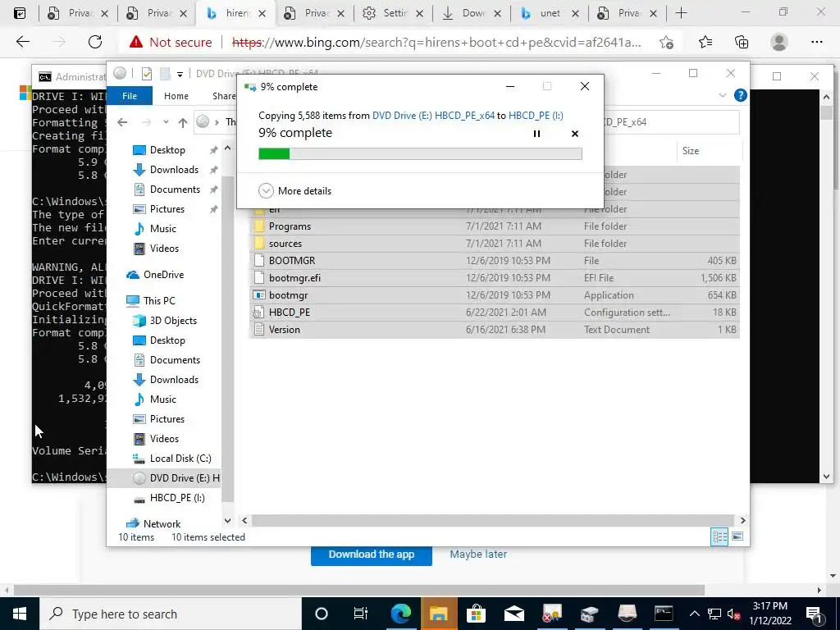Image resolution: width=840 pixels, height=630 pixels.
Task: Open the Home ribbon tab
Action: (x=176, y=96)
